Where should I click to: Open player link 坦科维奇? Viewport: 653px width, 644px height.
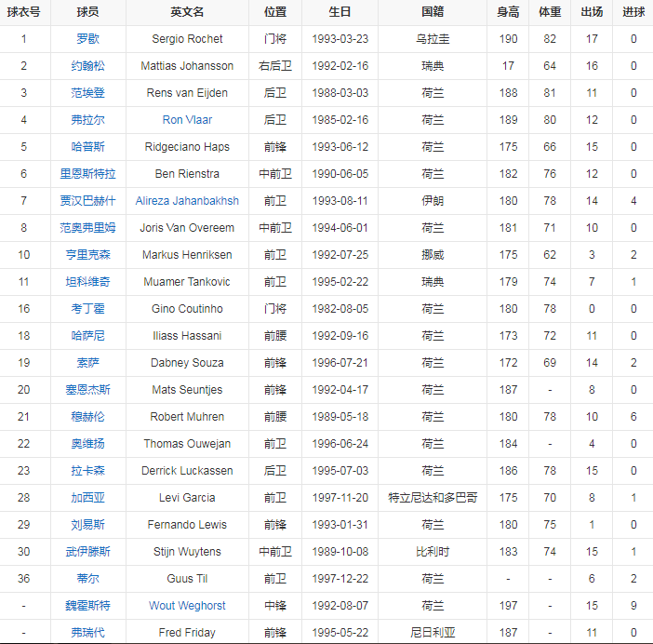pos(87,282)
